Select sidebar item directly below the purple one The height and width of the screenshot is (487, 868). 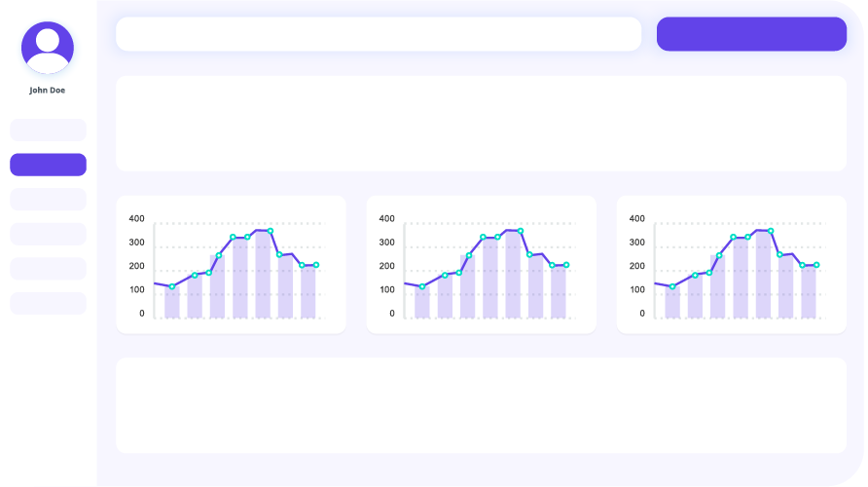[x=48, y=200]
